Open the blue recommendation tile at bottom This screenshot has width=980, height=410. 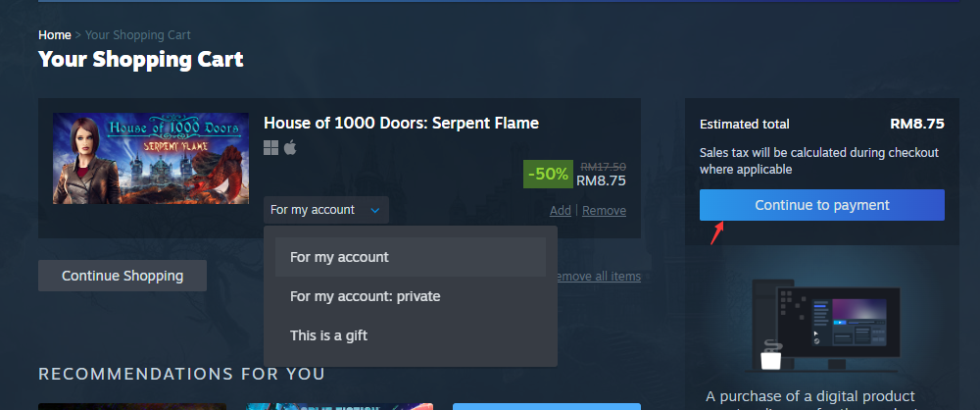click(x=547, y=406)
